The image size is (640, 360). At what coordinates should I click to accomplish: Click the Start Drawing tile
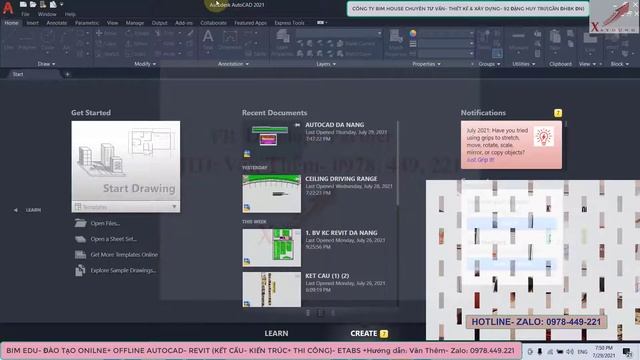[126, 160]
